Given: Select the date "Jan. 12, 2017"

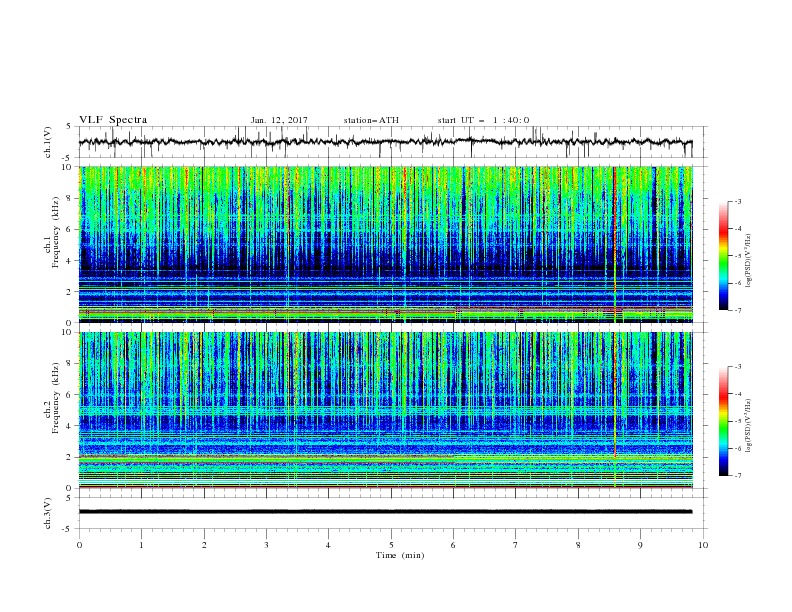Looking at the screenshot, I should tap(279, 120).
